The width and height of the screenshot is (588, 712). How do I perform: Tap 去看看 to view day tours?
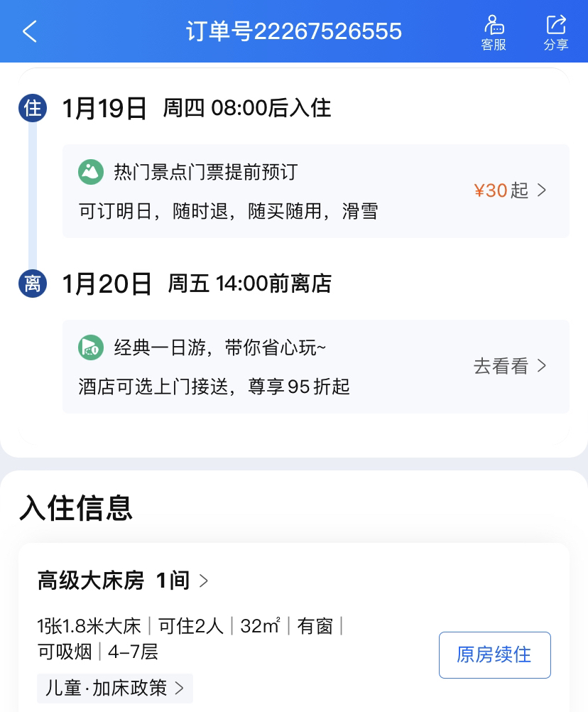coord(511,366)
